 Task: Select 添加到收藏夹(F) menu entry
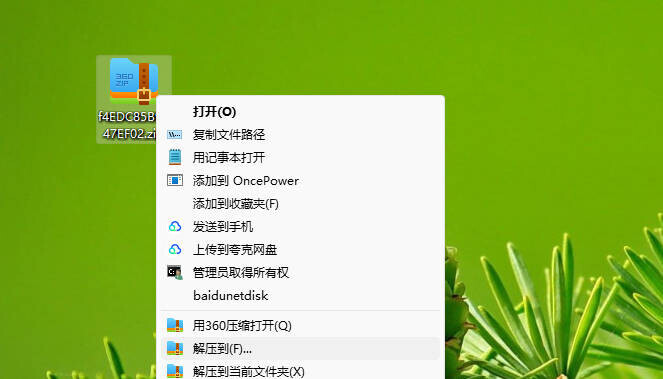[x=236, y=204]
